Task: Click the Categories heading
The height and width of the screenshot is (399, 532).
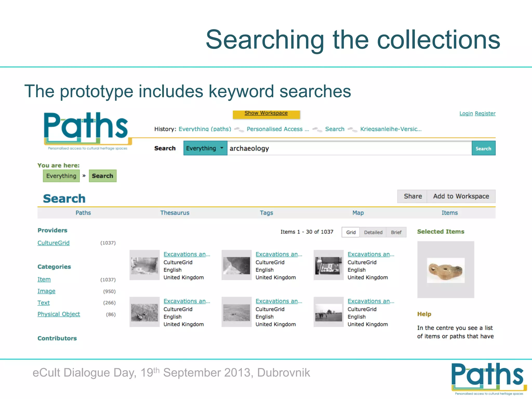Action: tap(54, 267)
